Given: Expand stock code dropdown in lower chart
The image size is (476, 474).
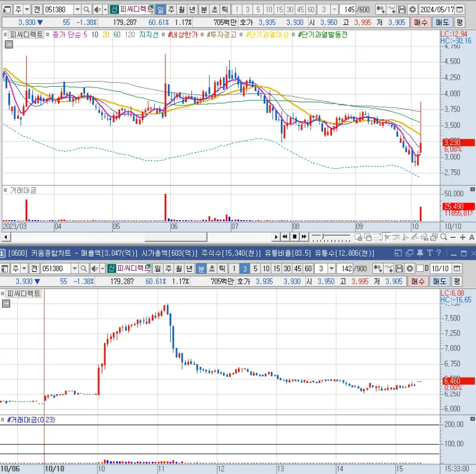Looking at the screenshot, I should [75, 269].
